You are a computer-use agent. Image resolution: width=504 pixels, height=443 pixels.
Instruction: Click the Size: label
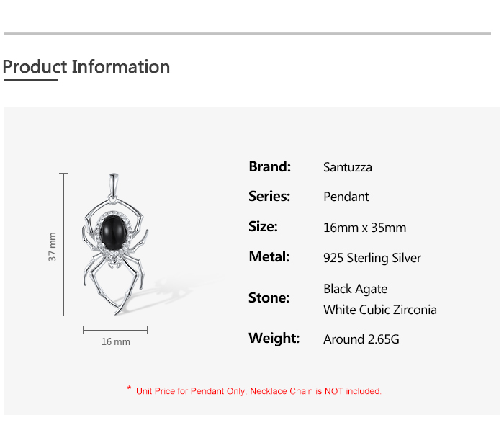[263, 226]
